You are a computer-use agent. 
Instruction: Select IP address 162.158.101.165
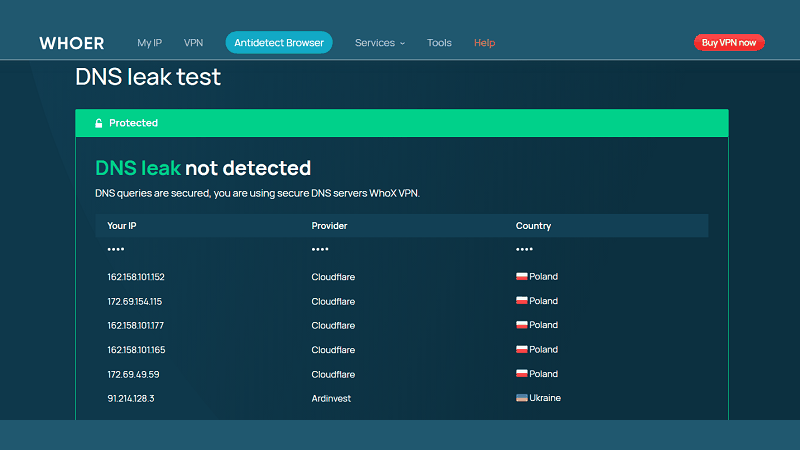tap(136, 350)
